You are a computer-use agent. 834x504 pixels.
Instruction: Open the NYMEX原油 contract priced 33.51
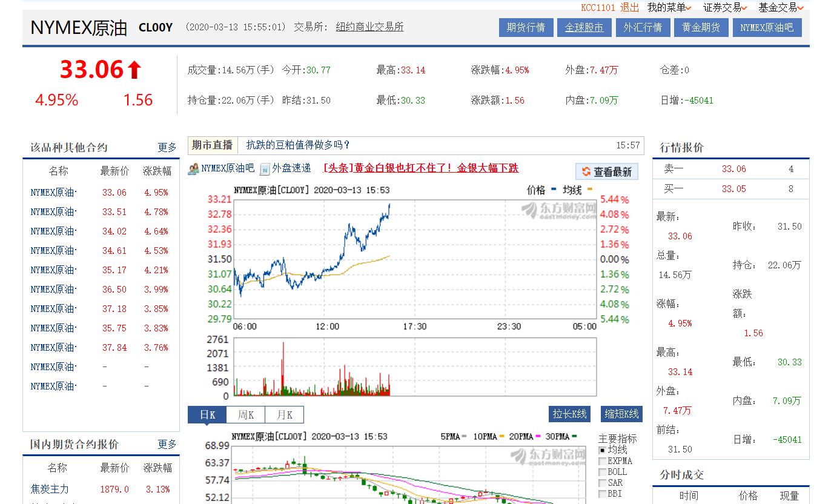[x=54, y=212]
